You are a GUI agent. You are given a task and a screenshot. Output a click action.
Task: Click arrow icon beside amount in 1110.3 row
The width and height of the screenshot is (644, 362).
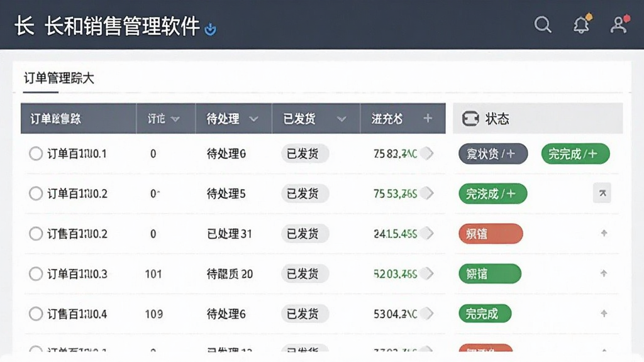click(428, 273)
